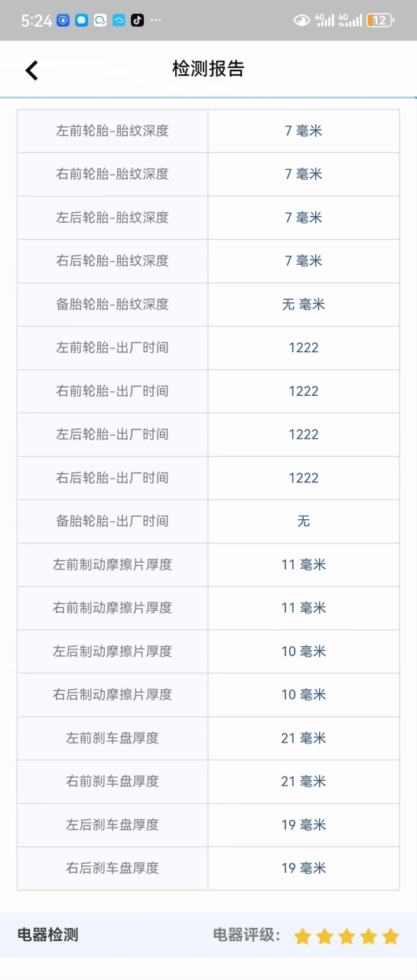Tap the eye-care icon in status bar
Viewport: 417px width, 980px height.
pyautogui.click(x=302, y=21)
